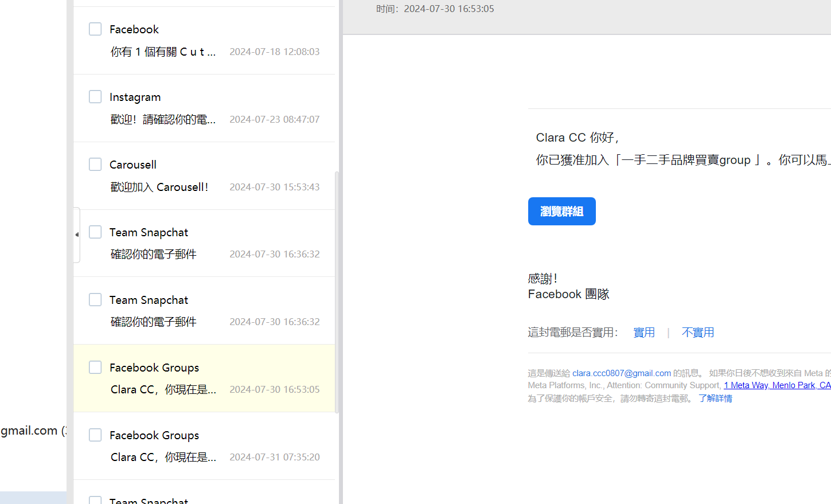
Task: Click the timestamp 2024-07-23 08:47:07
Action: (x=275, y=119)
